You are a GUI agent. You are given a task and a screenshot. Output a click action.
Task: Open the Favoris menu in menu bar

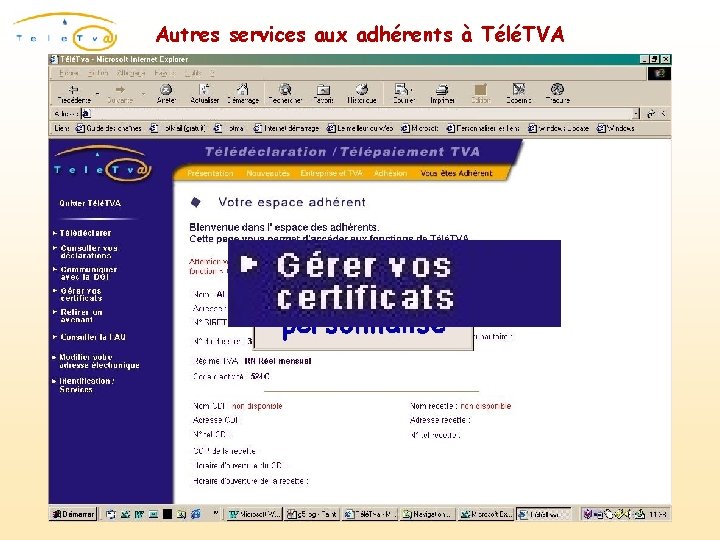pos(165,73)
